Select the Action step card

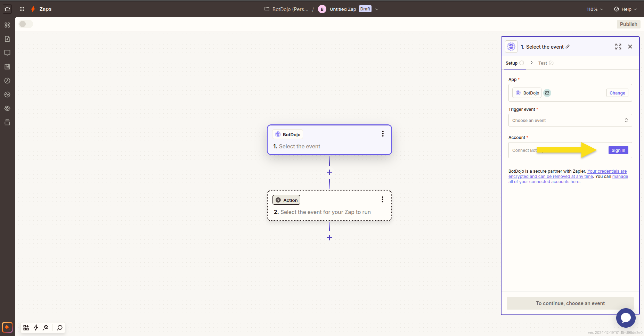click(329, 206)
